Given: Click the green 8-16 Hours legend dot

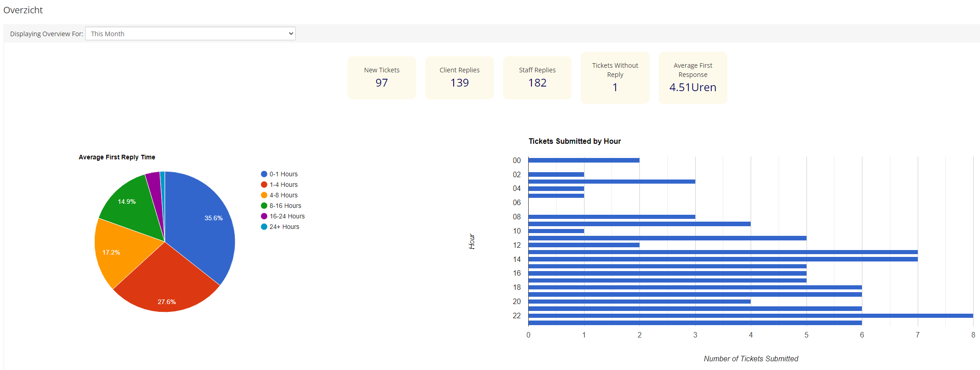Looking at the screenshot, I should click(264, 206).
